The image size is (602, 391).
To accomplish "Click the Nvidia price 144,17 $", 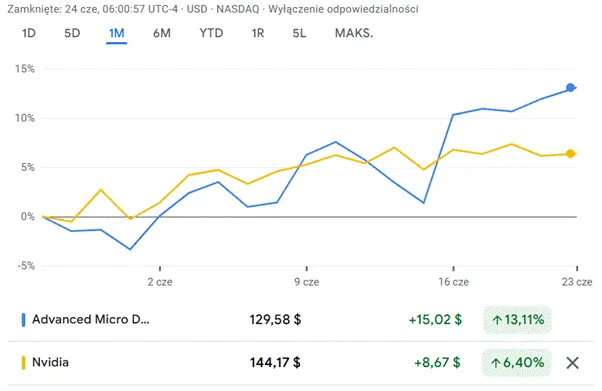I will tap(275, 363).
